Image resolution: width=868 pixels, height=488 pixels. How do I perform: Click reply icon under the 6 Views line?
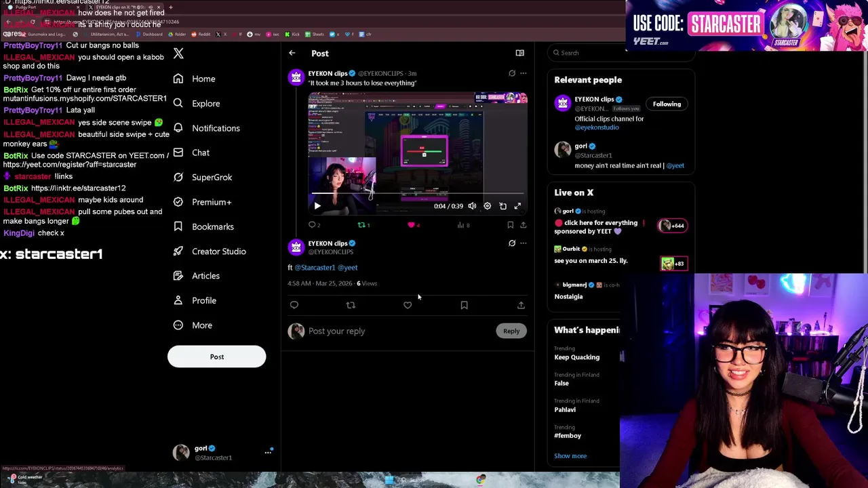tap(294, 305)
